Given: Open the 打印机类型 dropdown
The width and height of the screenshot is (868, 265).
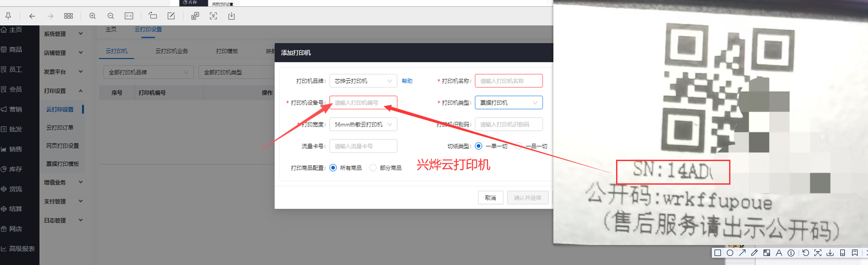Looking at the screenshot, I should coord(508,103).
